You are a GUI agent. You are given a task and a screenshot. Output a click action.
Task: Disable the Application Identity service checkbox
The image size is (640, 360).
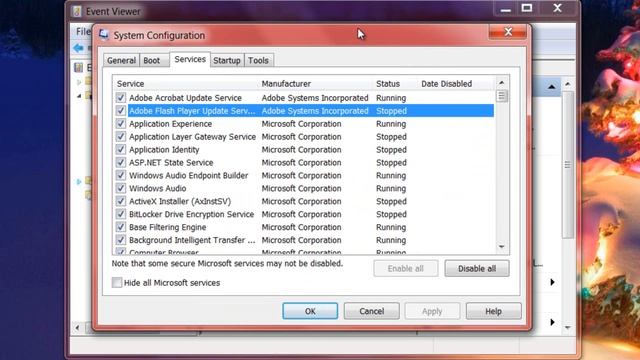(x=120, y=149)
